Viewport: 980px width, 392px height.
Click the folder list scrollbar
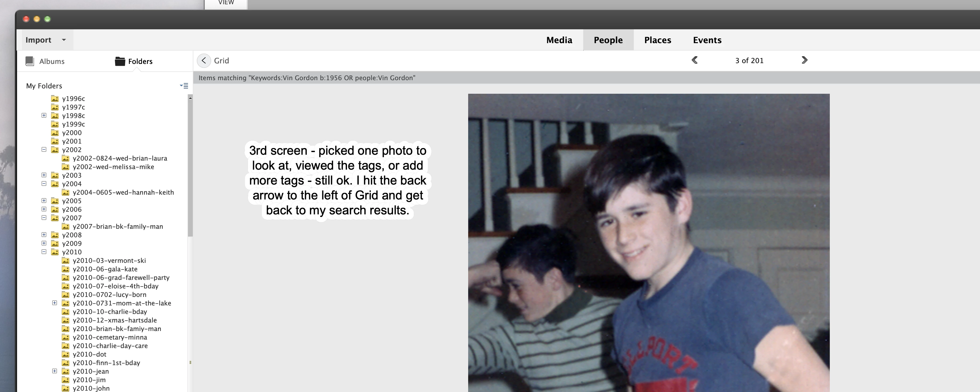coord(190,168)
